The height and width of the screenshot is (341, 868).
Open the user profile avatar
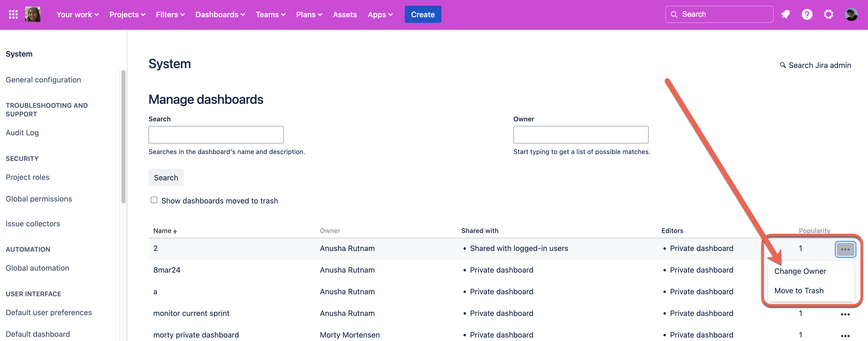pos(851,15)
